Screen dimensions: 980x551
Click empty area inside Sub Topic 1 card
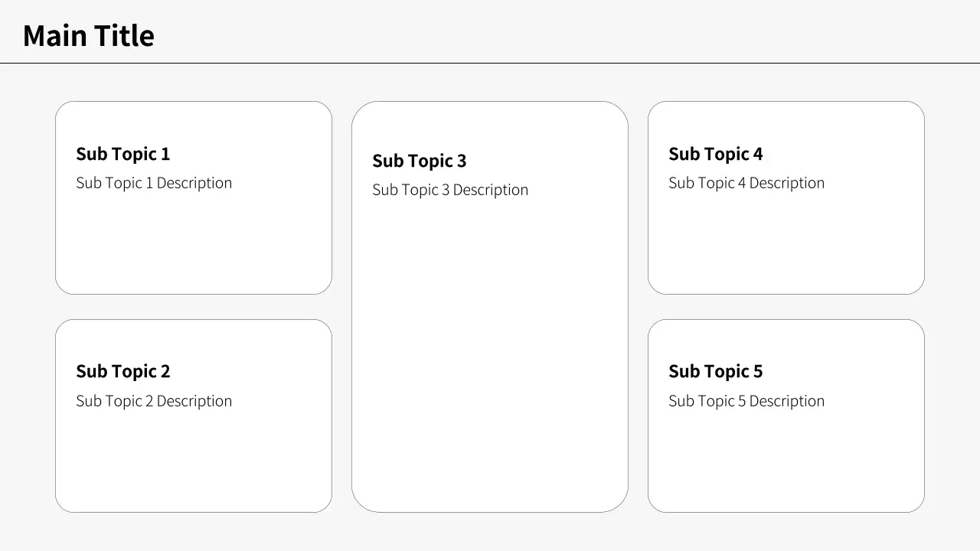(193, 245)
